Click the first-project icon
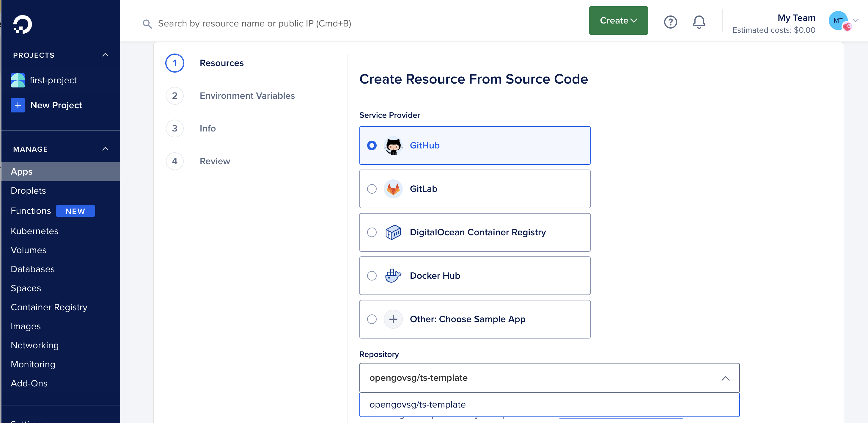The image size is (868, 423). [x=18, y=80]
